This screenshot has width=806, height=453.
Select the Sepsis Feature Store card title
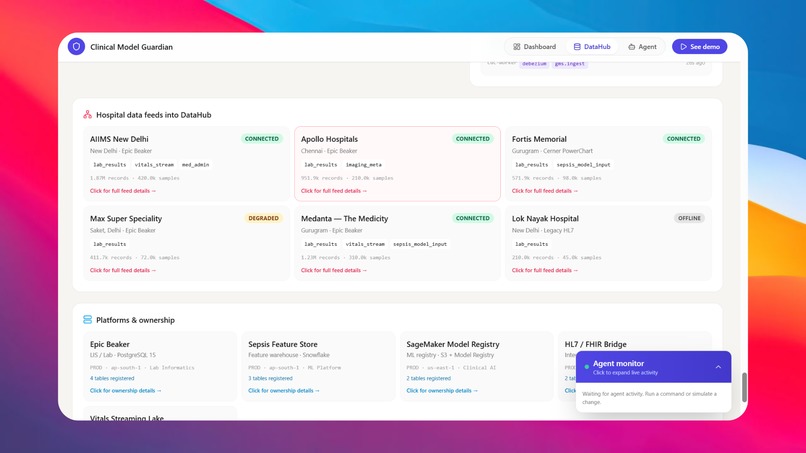(x=283, y=345)
